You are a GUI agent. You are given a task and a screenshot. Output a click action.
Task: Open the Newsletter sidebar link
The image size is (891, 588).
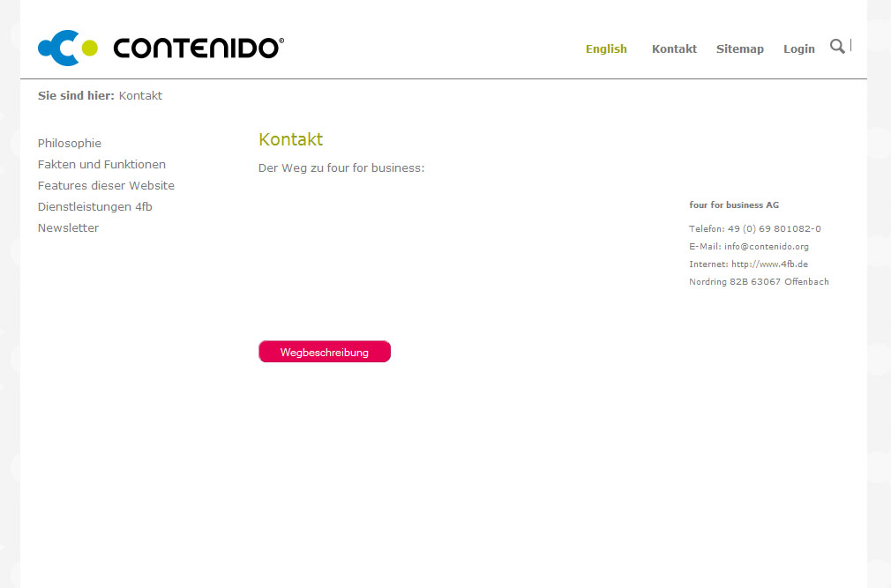[x=68, y=228]
